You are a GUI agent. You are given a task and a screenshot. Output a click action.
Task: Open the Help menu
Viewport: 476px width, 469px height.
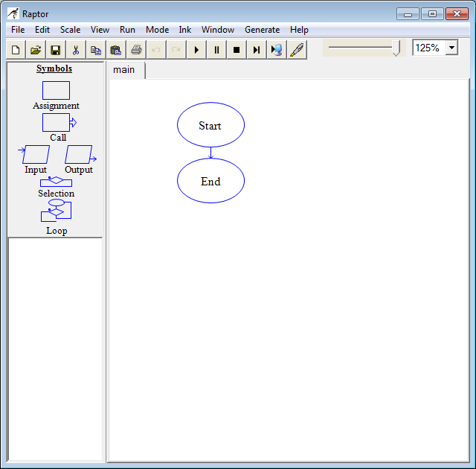click(299, 30)
